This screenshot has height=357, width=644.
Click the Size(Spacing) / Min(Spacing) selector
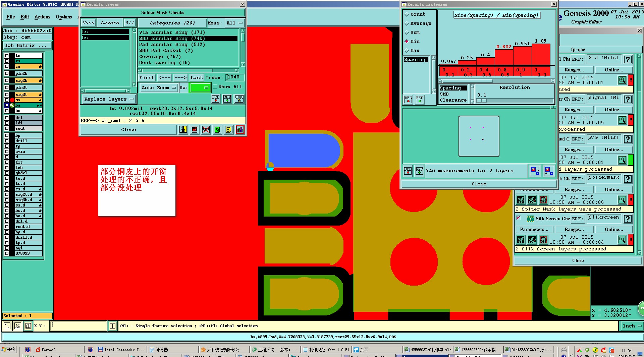click(x=496, y=15)
